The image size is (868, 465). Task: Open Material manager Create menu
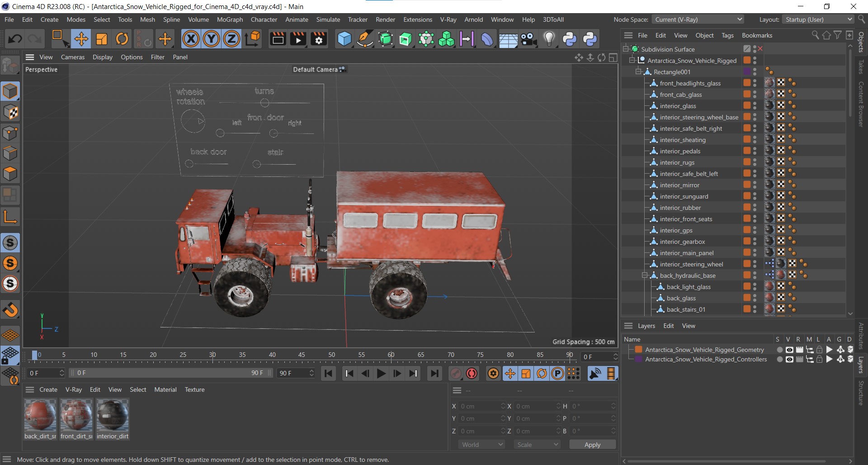tap(48, 389)
